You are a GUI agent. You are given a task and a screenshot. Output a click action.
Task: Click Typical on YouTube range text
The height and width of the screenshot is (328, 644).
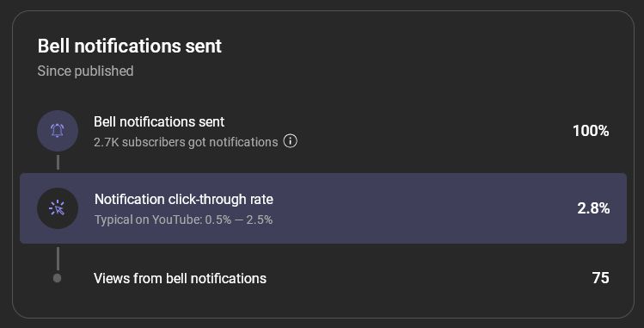pyautogui.click(x=184, y=220)
